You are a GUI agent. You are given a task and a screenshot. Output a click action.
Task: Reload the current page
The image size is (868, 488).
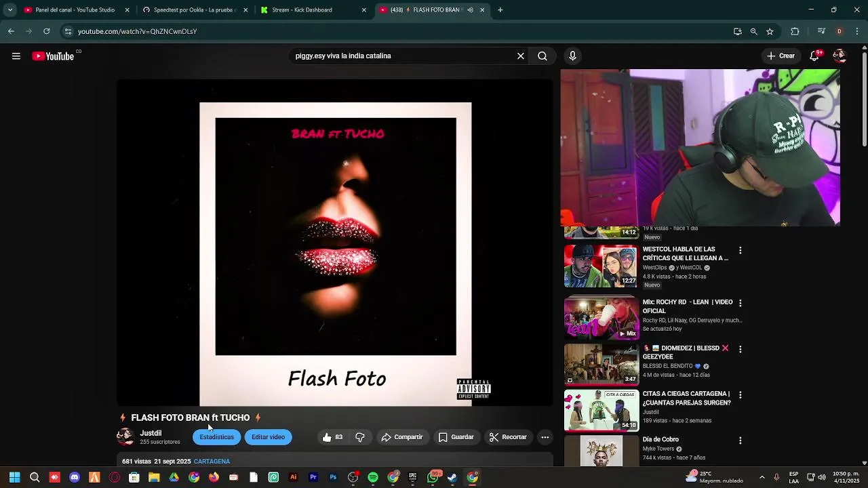[46, 31]
